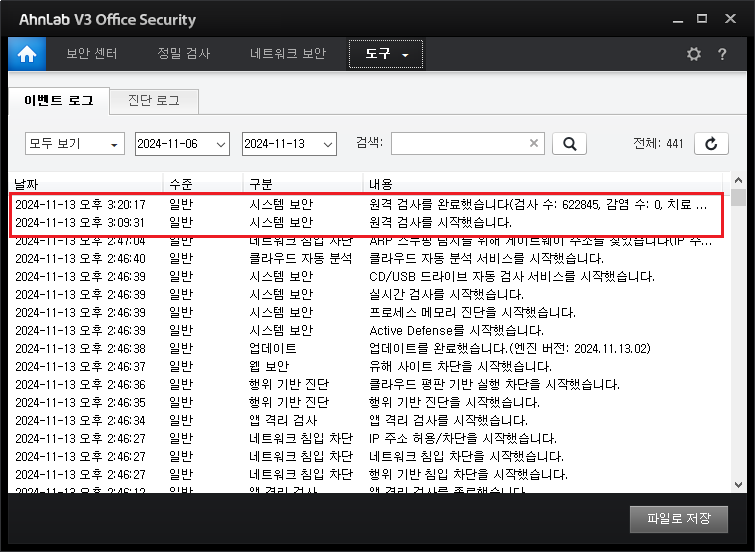The image size is (755, 552).
Task: Select the 행위 기반 진단을 시작했습니다 row
Action: [366, 402]
